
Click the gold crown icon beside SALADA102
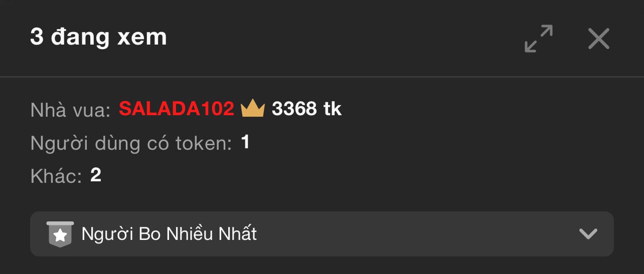(253, 108)
